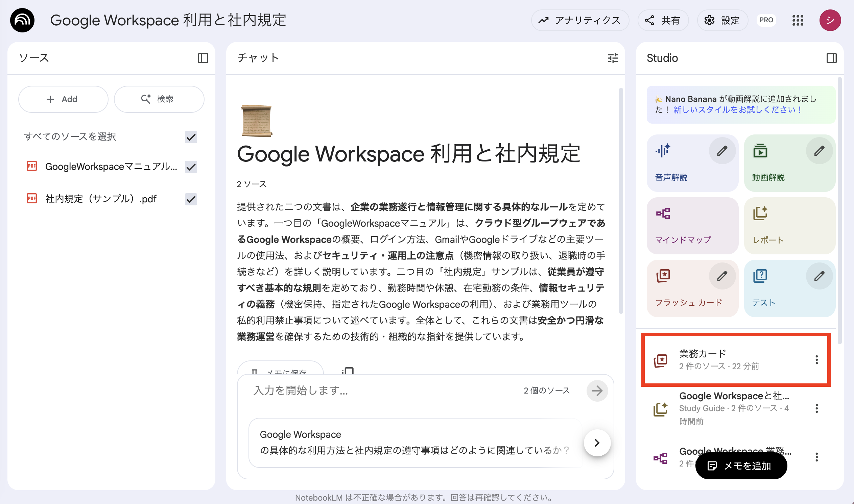Open the マインドマップ tile
The image size is (854, 504).
692,226
